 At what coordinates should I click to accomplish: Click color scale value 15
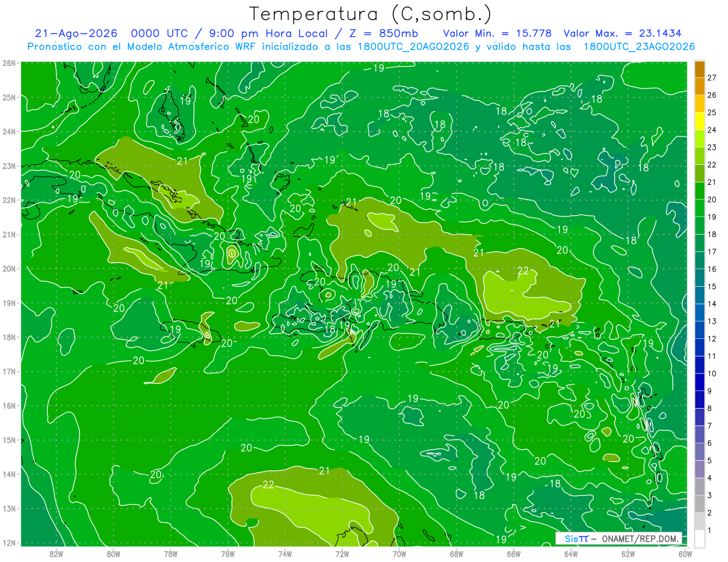click(712, 287)
